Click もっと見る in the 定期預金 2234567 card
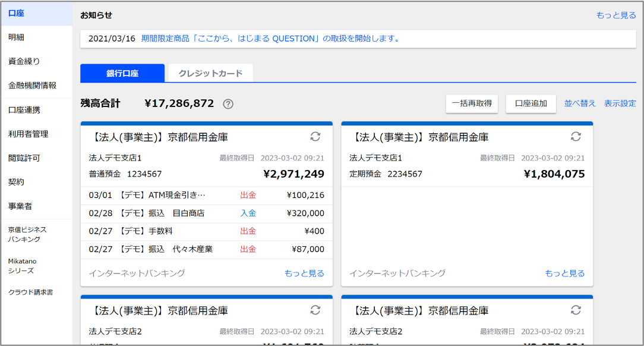 click(565, 273)
